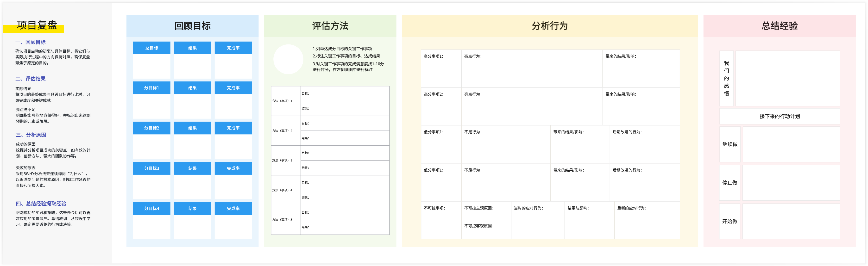Image resolution: width=868 pixels, height=266 pixels.
Task: Click the 方法（事项）1 table cell
Action: point(286,101)
